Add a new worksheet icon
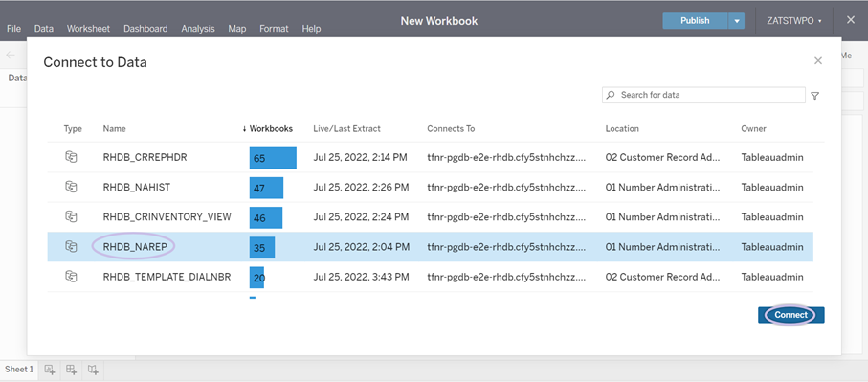868x382 pixels. pos(50,370)
